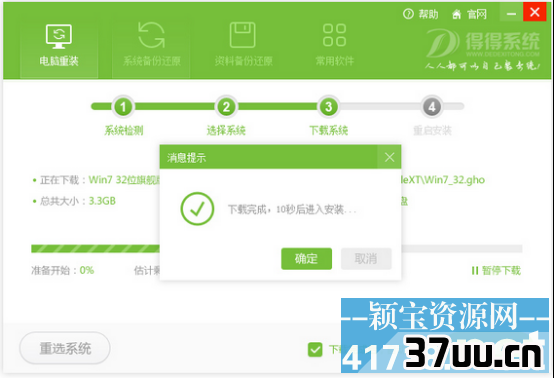The height and width of the screenshot is (378, 554).
Task: Open the 资料备份还原 tab
Action: tap(243, 46)
